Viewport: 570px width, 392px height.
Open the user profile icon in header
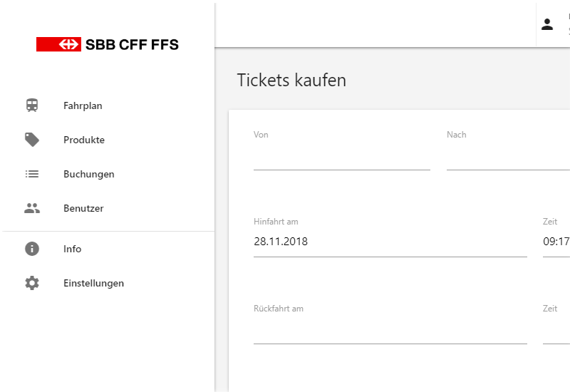coord(546,24)
